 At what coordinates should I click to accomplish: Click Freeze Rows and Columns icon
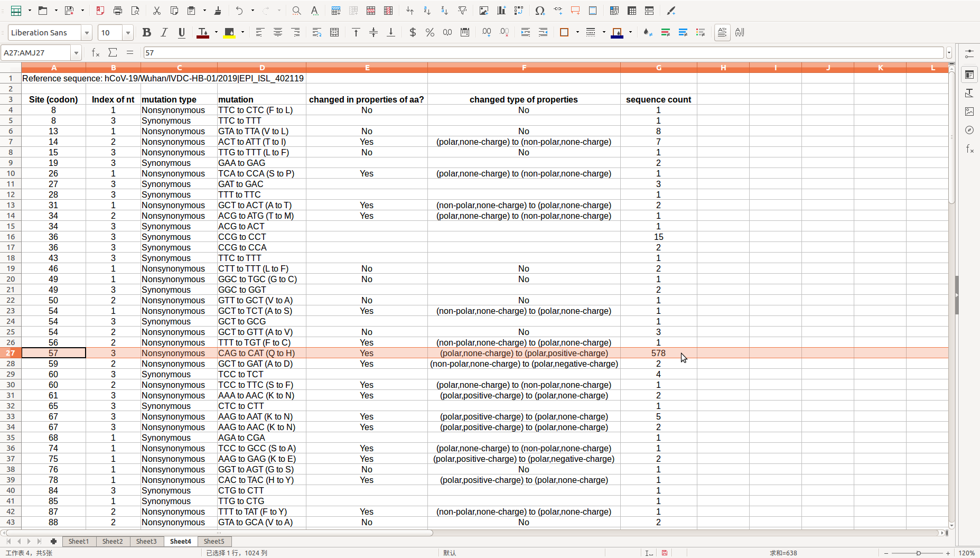pos(632,11)
